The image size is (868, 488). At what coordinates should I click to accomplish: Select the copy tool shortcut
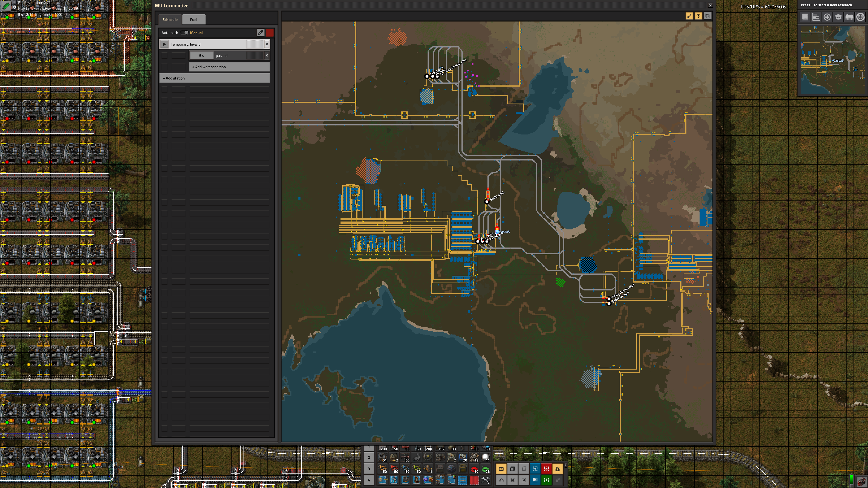tap(513, 469)
